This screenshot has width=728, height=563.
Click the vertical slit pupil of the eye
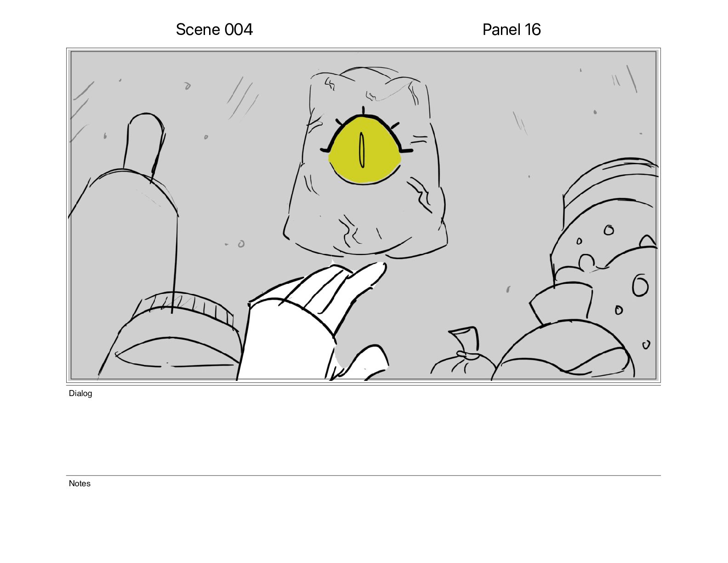point(362,150)
